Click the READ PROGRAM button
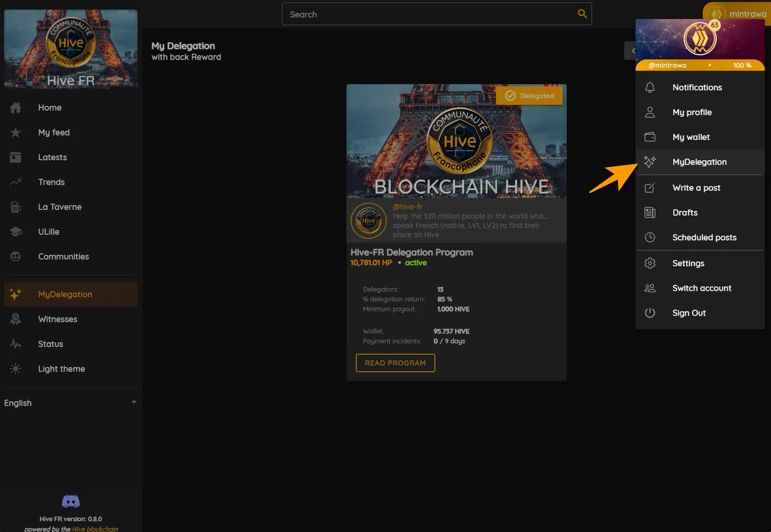This screenshot has width=771, height=532. 395,363
